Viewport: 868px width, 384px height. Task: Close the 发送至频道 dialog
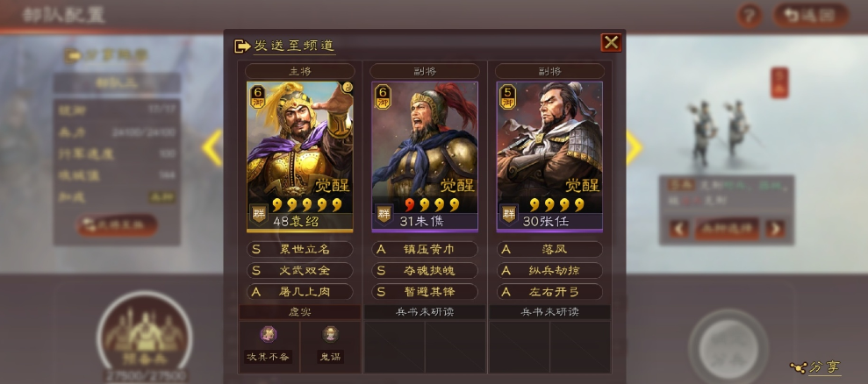click(x=611, y=43)
